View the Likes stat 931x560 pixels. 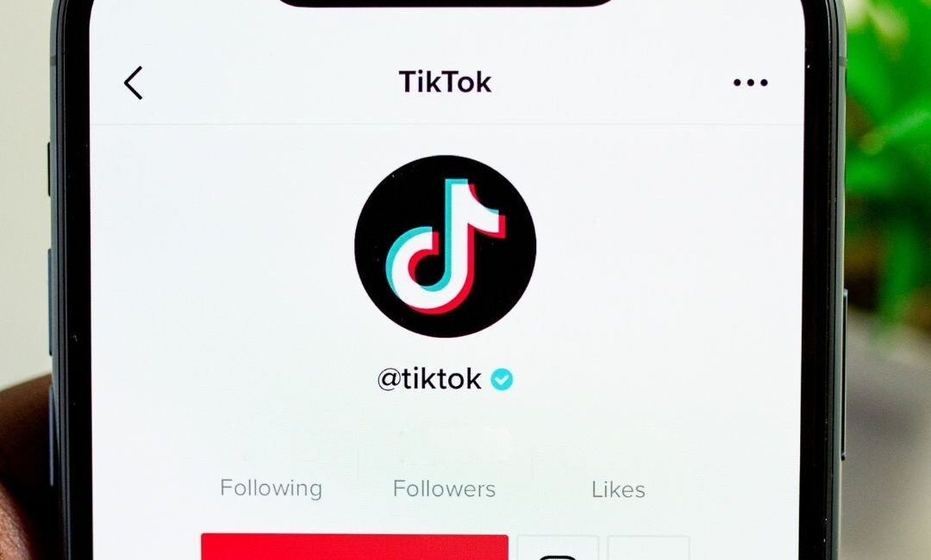point(618,489)
